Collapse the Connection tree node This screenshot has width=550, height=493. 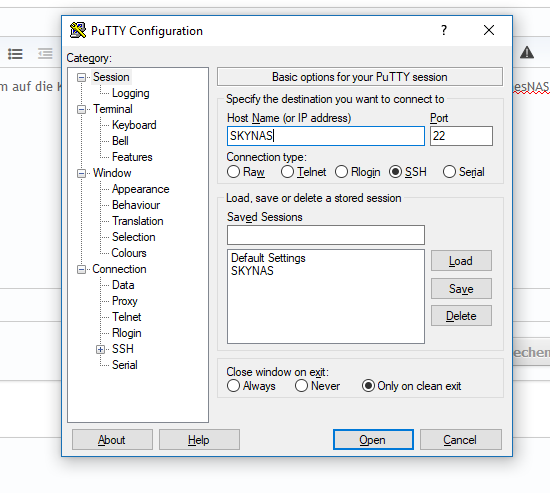(81, 269)
